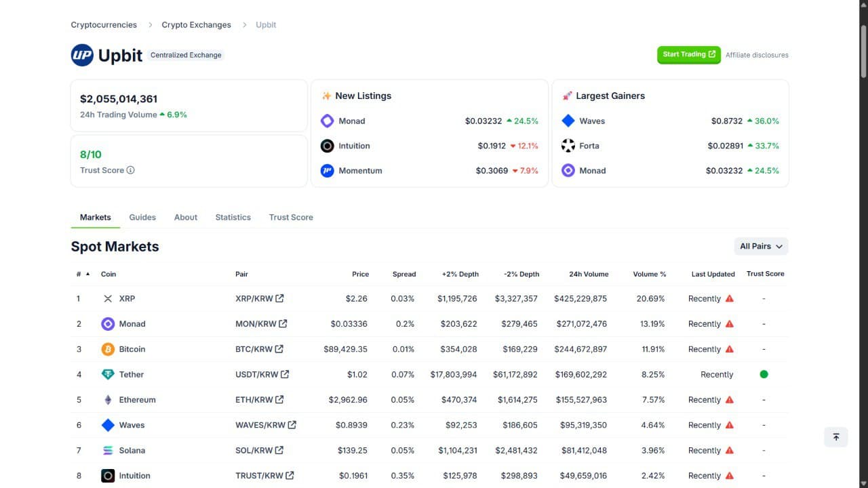Click warning icon on the Monad row
Viewport: 868px width, 488px height.
[x=730, y=324]
